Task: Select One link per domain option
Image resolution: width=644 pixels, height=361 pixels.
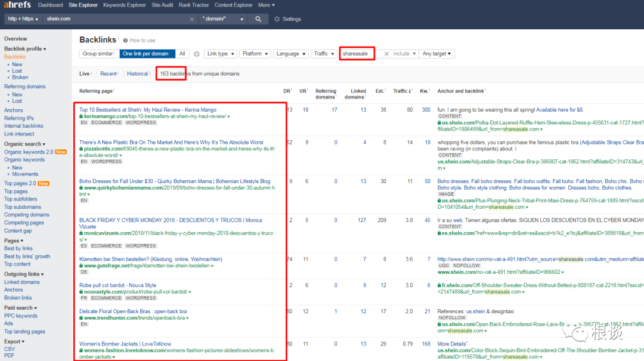Action: point(147,54)
